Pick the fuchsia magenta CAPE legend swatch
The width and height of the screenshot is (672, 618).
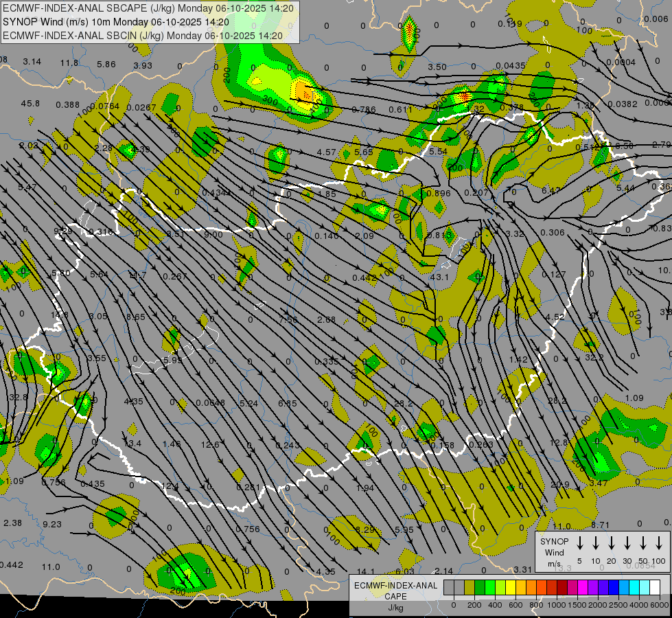click(x=583, y=587)
